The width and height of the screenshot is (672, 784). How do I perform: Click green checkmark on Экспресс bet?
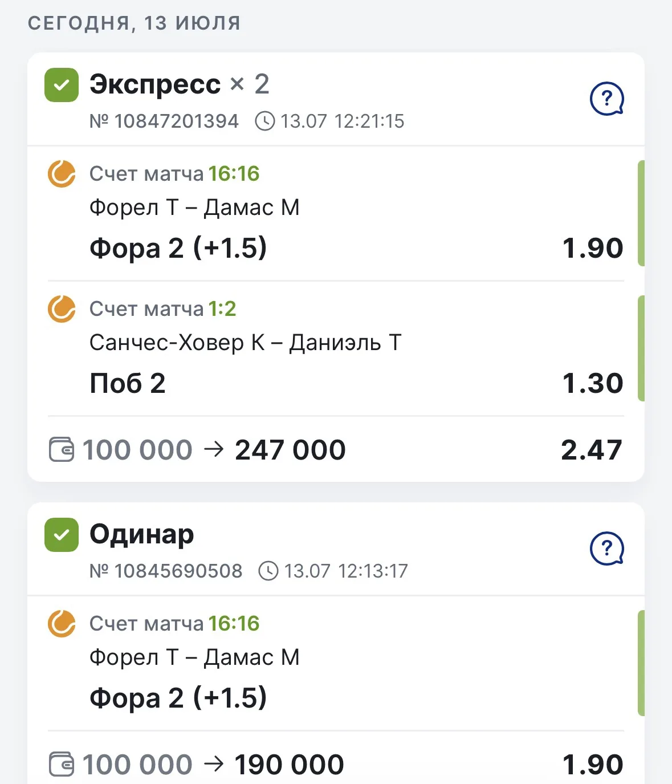coord(62,85)
